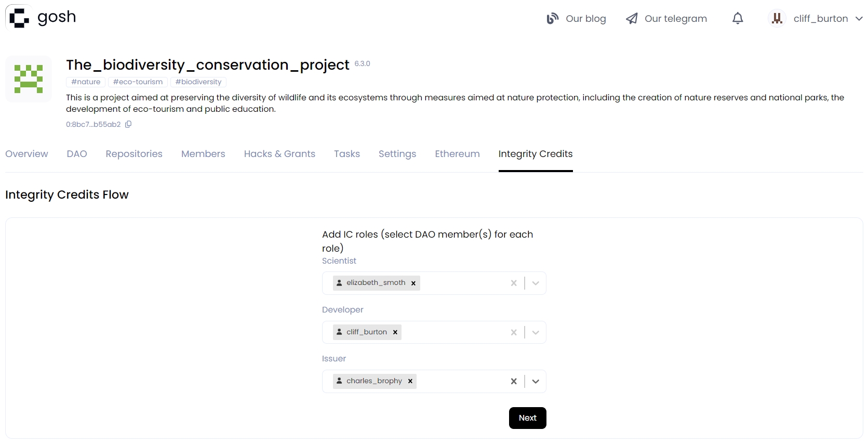Remove elizabeth_smoth from Scientist role
The width and height of the screenshot is (868, 443).
413,283
